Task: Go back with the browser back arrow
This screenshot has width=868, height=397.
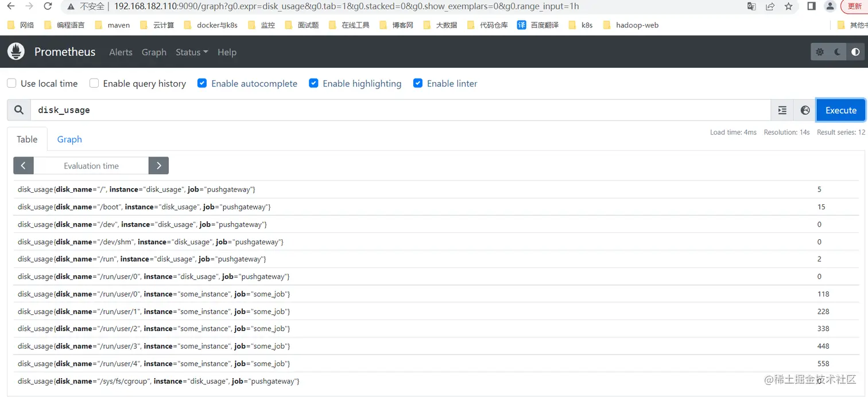Action: pyautogui.click(x=11, y=6)
